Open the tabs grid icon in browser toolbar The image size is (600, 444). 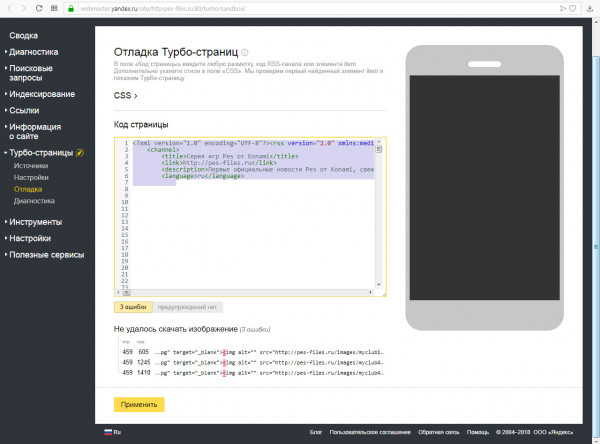tap(54, 8)
